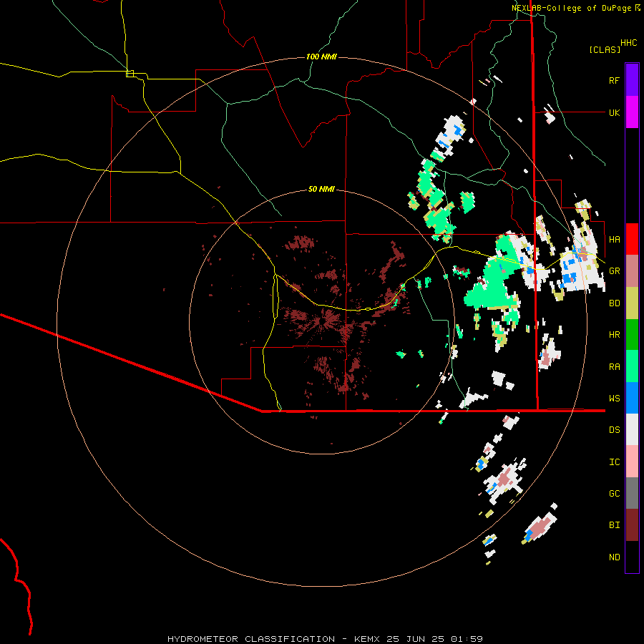Click the UK magenta legend swatch
This screenshot has height=644, width=644.
tap(632, 112)
